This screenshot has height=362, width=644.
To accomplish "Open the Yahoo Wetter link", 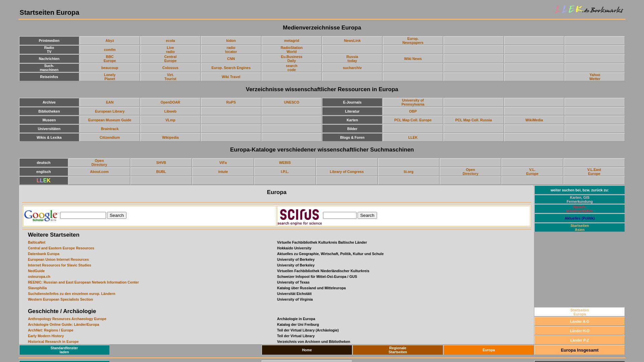I will point(595,77).
